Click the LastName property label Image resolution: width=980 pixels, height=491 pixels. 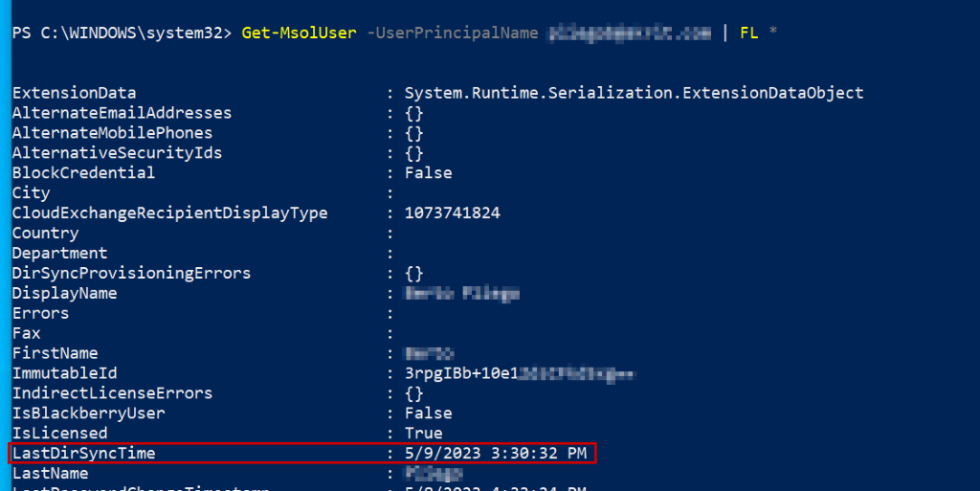50,474
